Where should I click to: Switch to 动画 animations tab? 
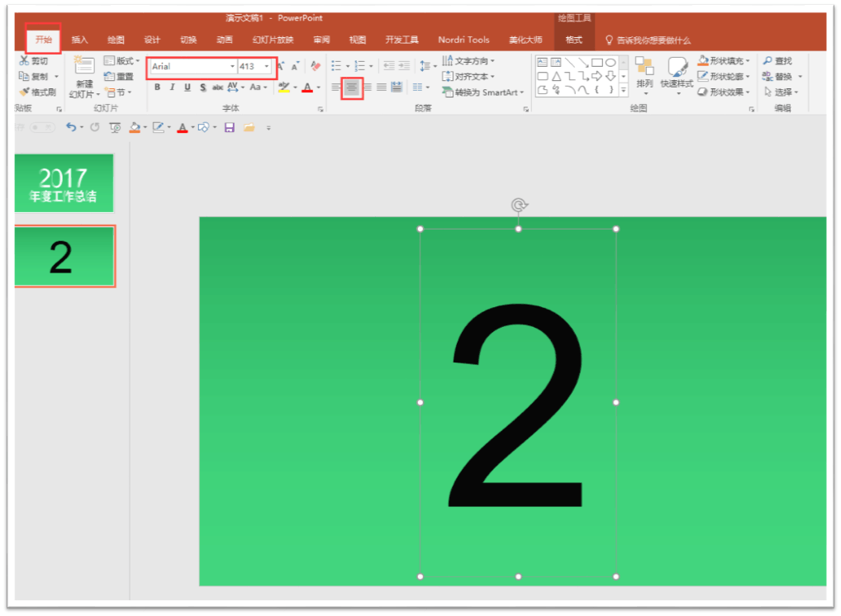225,40
